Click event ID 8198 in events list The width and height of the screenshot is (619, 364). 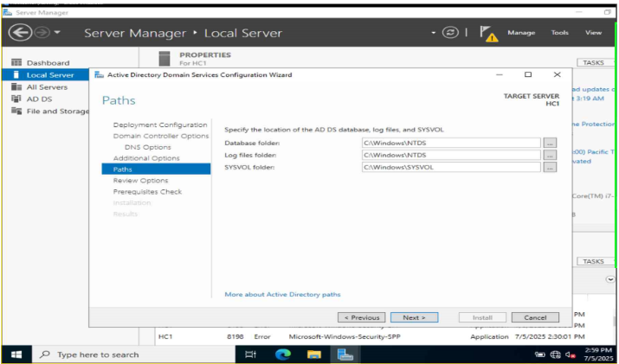pos(235,337)
